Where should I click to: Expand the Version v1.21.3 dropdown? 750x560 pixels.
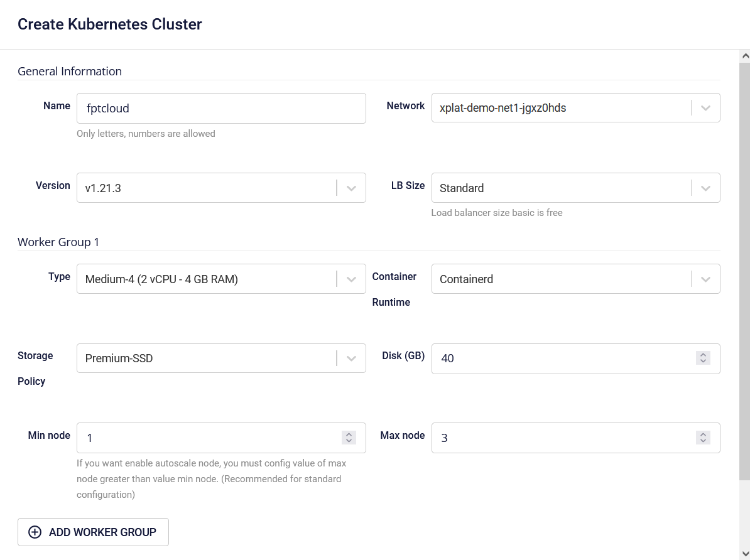351,188
